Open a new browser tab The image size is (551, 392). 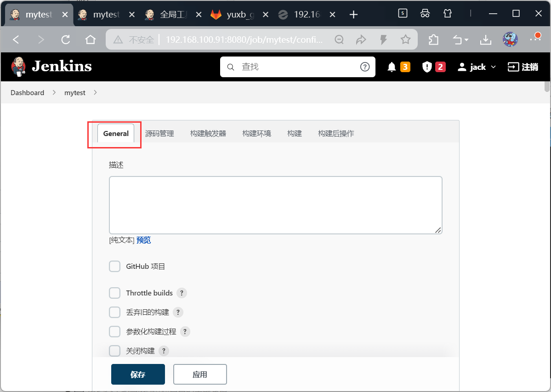353,14
